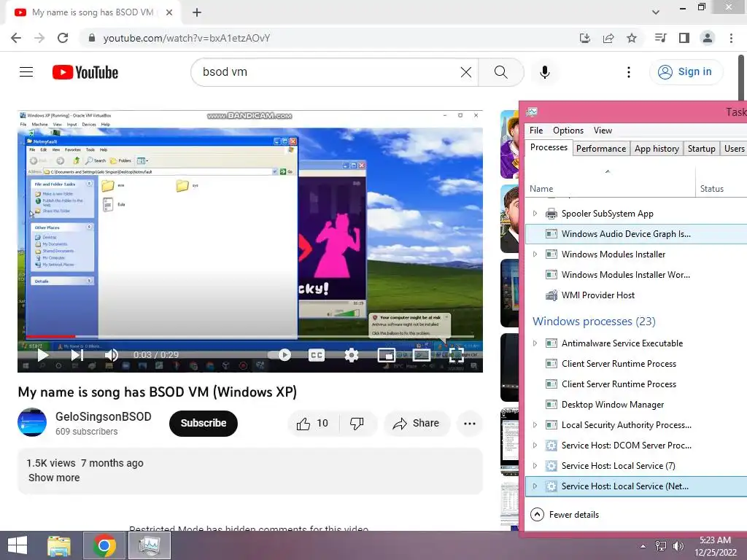Screen dimensions: 747x560
Task: Open the volume icon in system tray
Action: coord(678,546)
